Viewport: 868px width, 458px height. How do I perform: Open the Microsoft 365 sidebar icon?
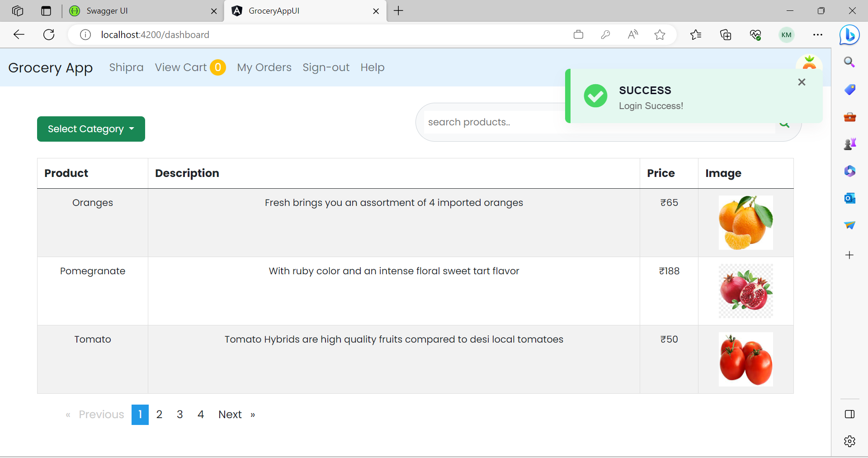coord(849,171)
